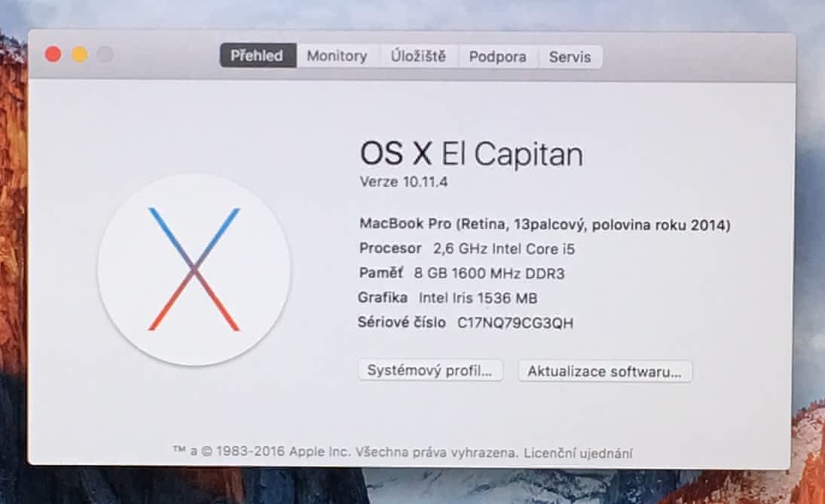Open Systémový profil report

point(430,371)
